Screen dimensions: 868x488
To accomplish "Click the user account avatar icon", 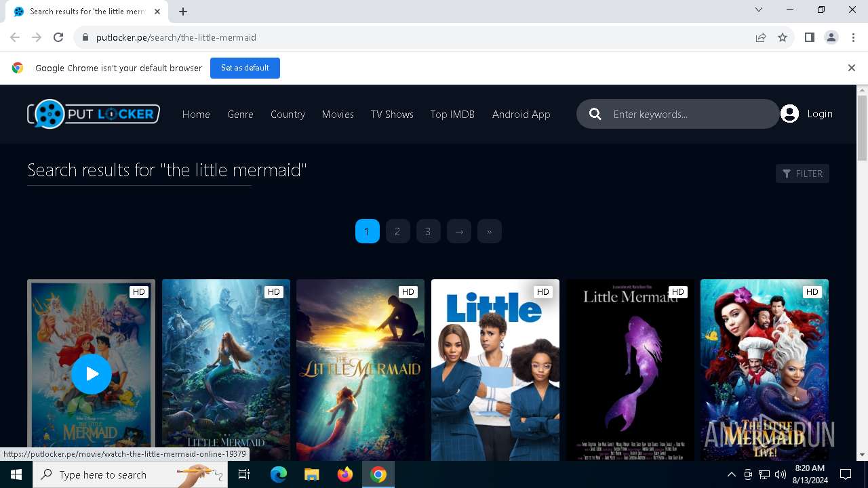I will point(789,114).
